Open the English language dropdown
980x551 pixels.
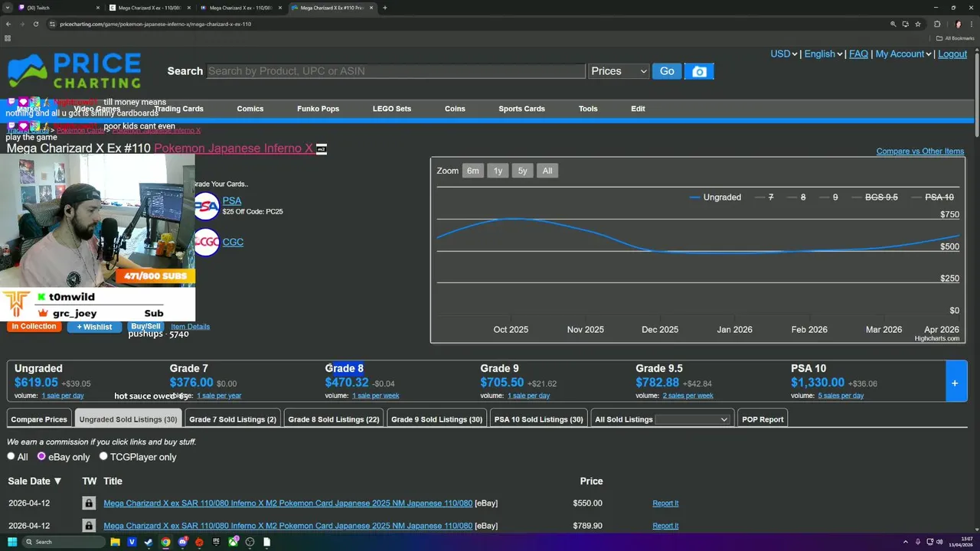[824, 54]
